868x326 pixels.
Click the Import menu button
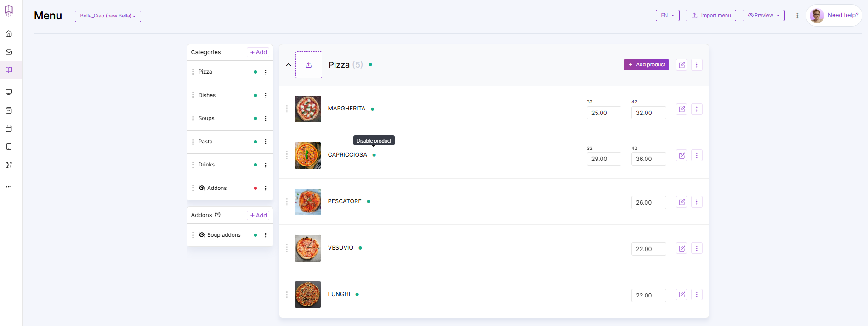click(x=711, y=15)
